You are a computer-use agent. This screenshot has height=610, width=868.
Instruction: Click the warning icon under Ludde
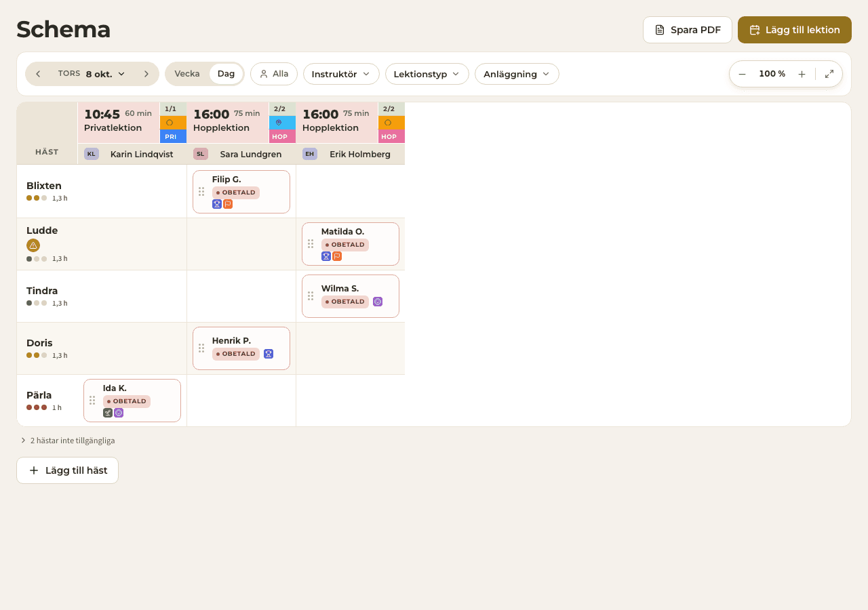33,245
